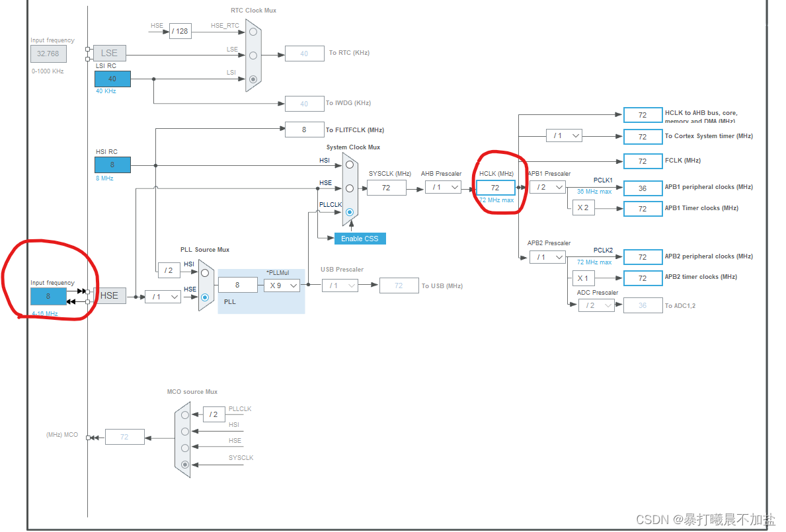Open the PLLMul X9 multiplier dropdown

point(280,285)
